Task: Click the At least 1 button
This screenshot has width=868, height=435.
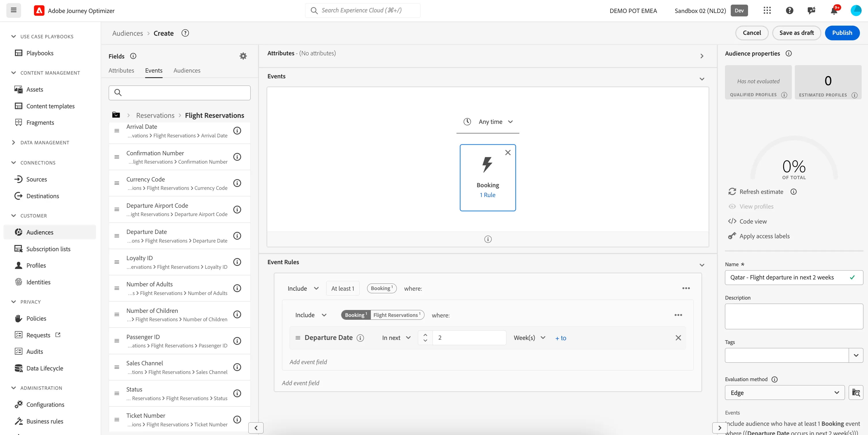Action: pyautogui.click(x=343, y=289)
